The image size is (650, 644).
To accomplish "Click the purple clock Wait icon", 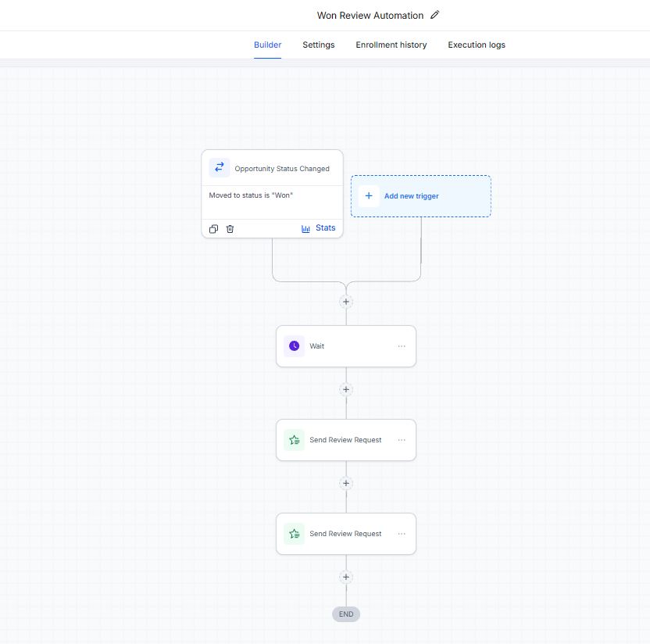I will point(294,346).
